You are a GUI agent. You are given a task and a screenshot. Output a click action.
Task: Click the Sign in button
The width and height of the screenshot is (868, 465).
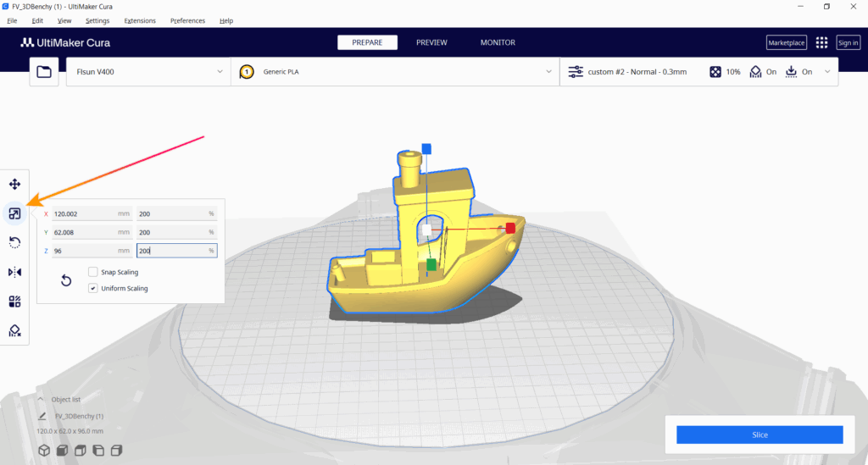[848, 42]
